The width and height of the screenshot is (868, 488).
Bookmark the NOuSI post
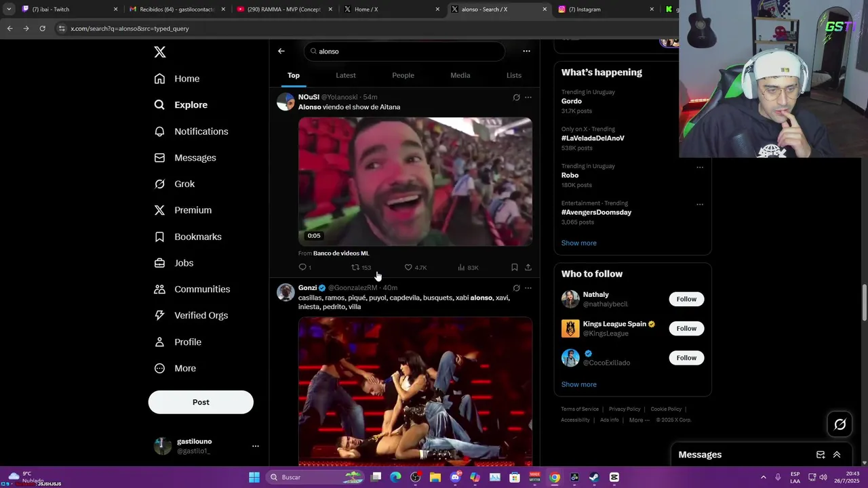click(515, 268)
